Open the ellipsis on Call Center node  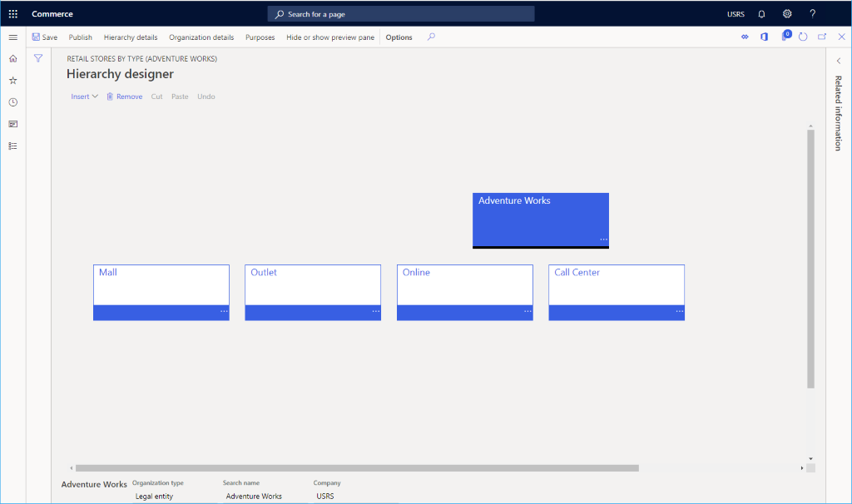point(679,311)
